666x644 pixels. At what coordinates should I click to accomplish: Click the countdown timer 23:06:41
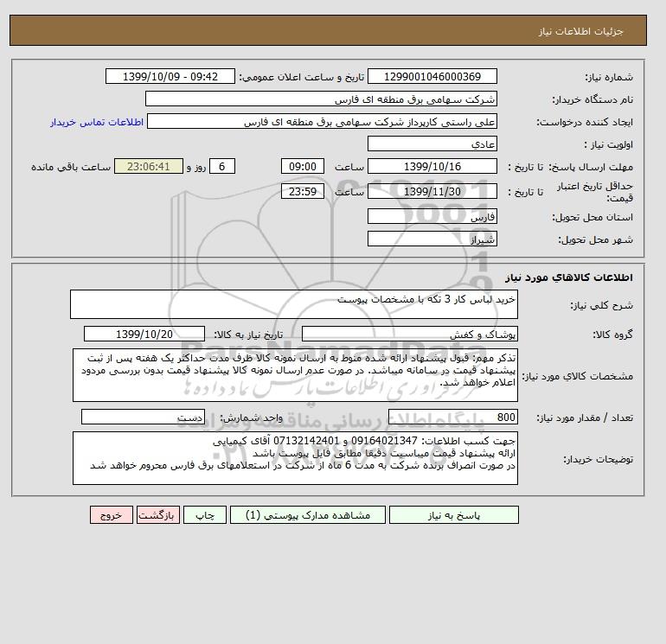coord(149,166)
